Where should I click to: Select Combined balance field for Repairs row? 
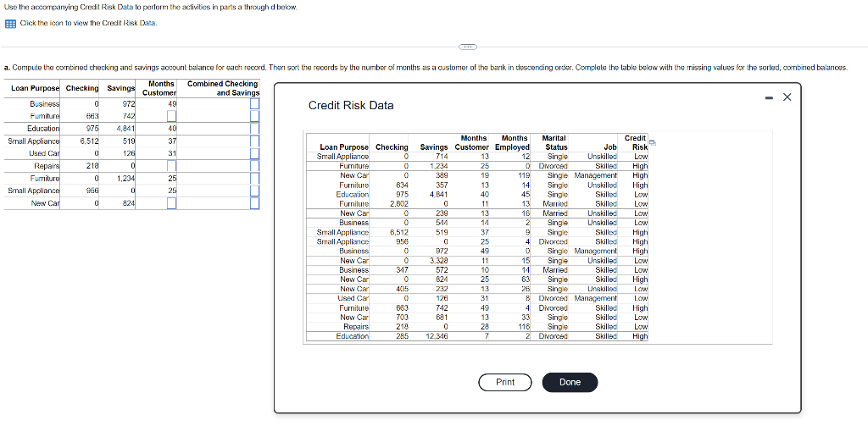click(x=254, y=166)
